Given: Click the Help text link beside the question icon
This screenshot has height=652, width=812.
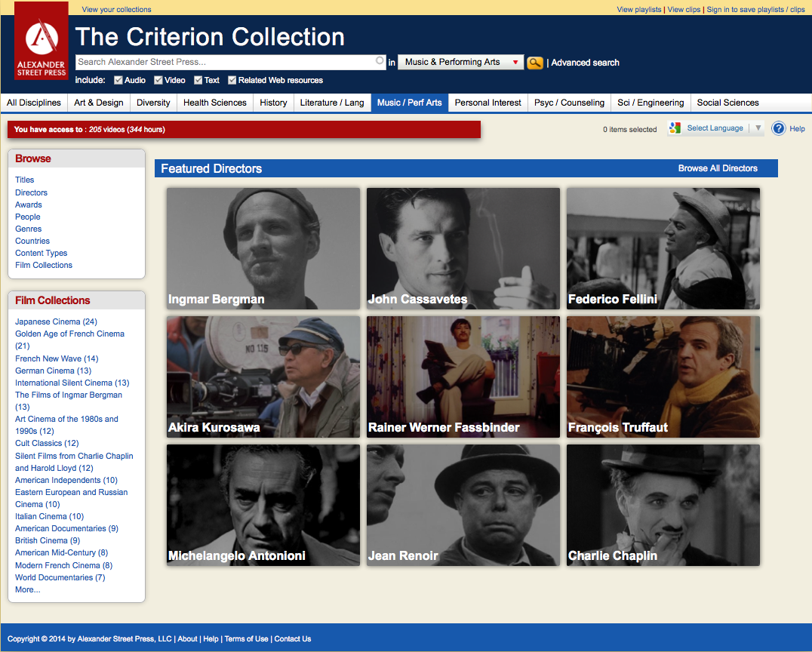Looking at the screenshot, I should click(797, 128).
